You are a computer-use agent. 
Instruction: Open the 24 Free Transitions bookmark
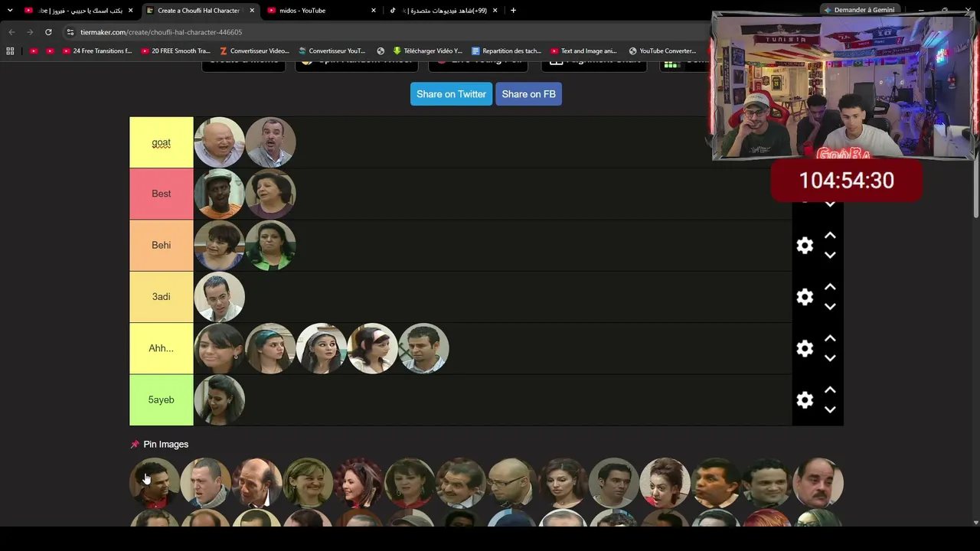tap(97, 51)
